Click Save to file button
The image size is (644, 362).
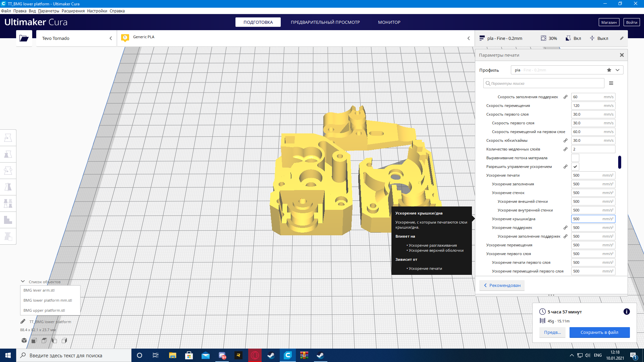coord(599,333)
